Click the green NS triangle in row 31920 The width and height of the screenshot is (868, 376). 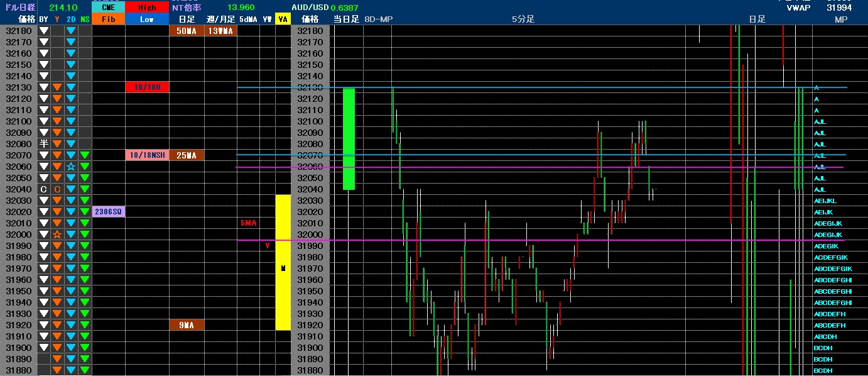[x=85, y=325]
